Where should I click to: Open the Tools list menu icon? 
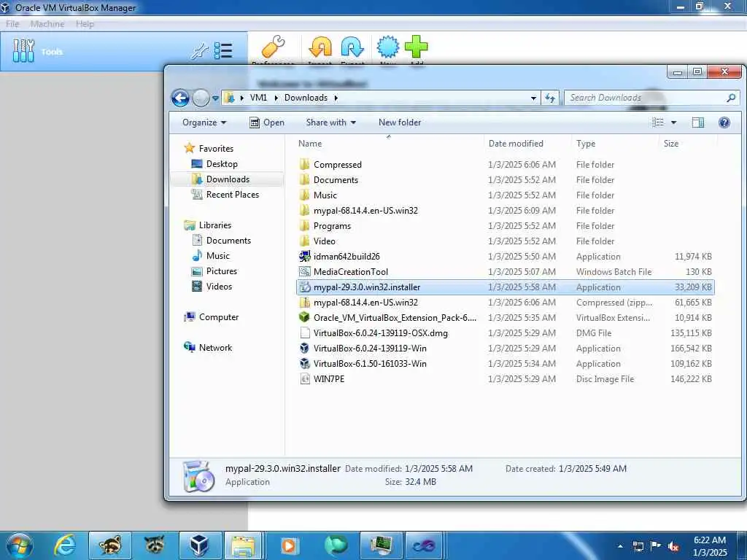point(223,51)
